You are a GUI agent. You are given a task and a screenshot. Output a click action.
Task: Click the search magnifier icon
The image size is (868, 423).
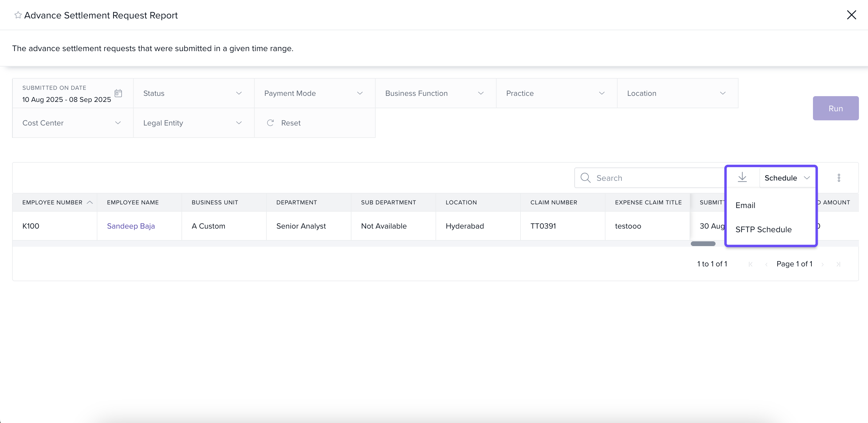(586, 178)
